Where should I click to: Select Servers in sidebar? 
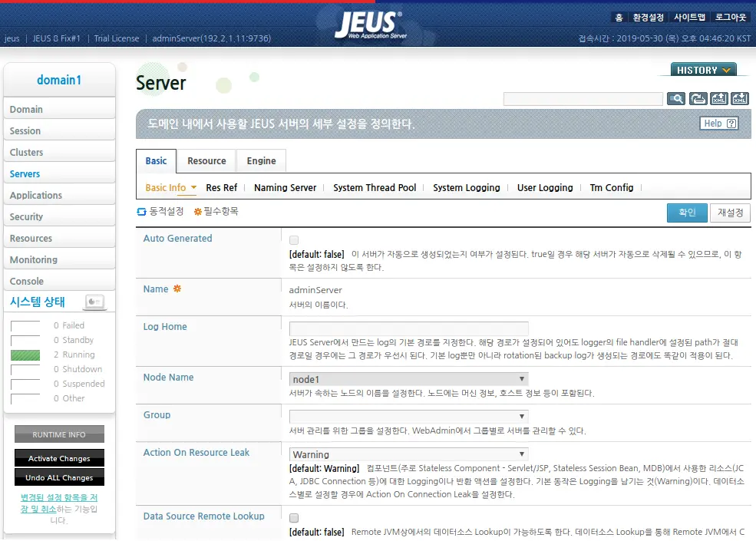[59, 173]
